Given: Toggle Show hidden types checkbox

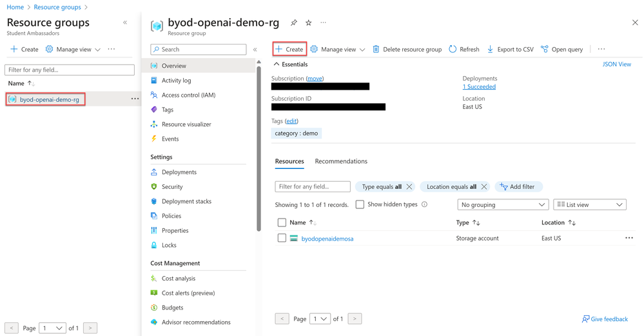Looking at the screenshot, I should 360,204.
